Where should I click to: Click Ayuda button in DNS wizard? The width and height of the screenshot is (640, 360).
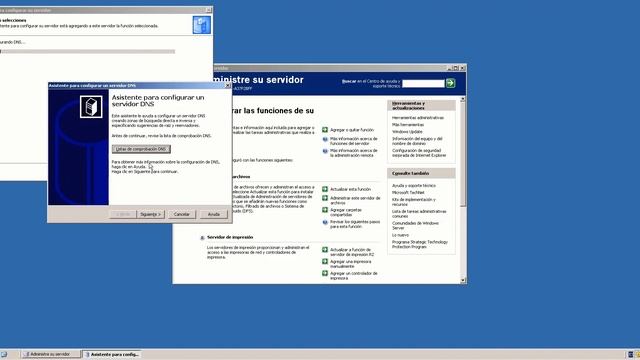click(214, 214)
